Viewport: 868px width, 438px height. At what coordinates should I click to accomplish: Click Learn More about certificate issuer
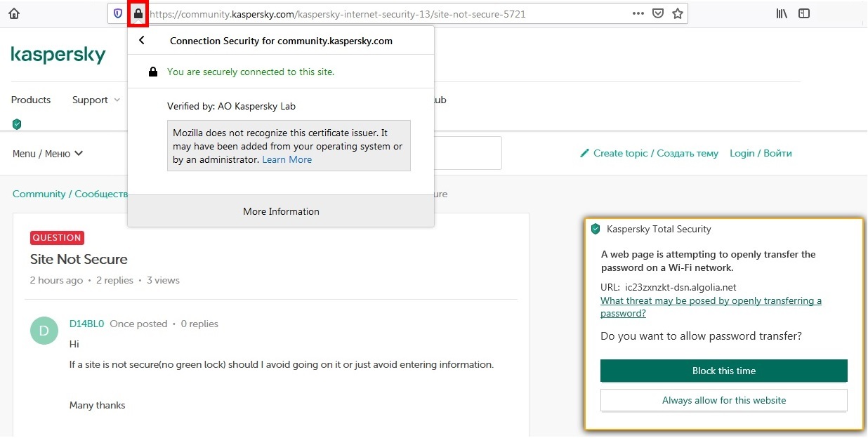[x=287, y=159]
